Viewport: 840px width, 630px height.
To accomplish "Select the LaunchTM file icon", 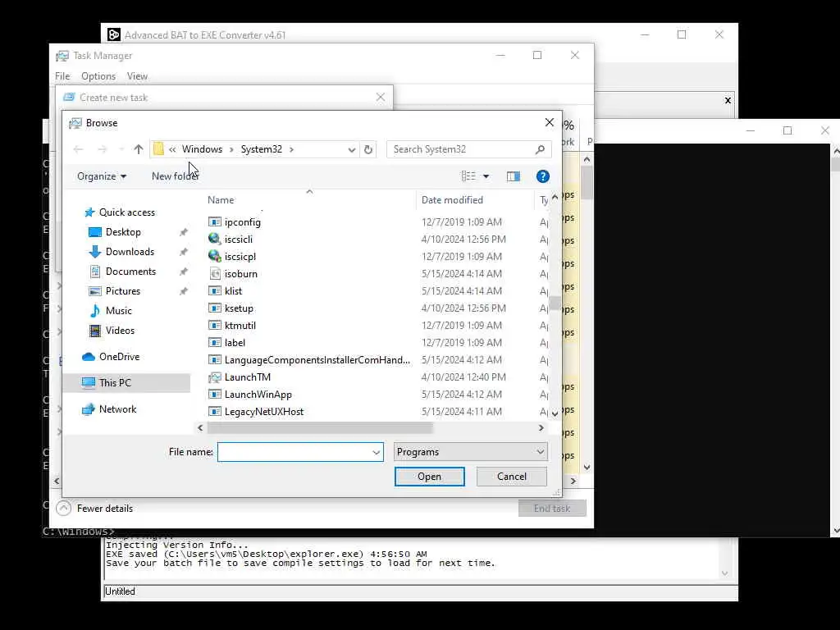I will [x=215, y=377].
